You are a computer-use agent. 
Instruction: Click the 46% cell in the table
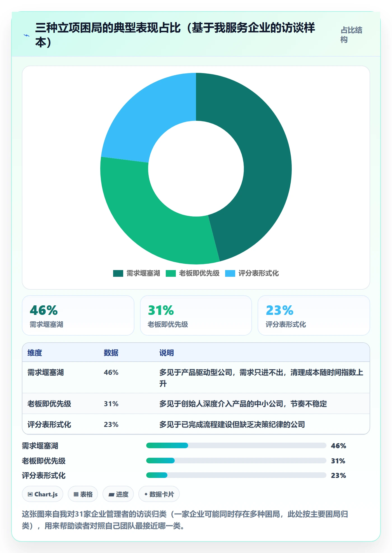click(x=111, y=372)
